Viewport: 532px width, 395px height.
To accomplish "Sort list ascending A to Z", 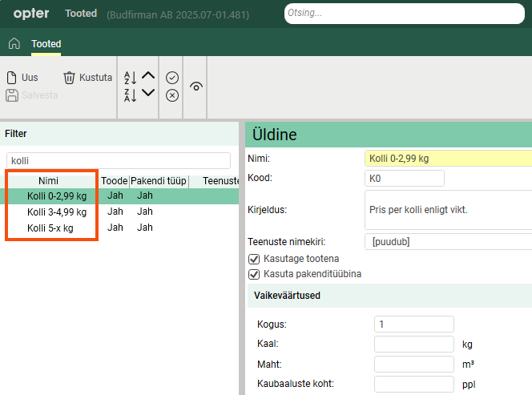I will (130, 78).
